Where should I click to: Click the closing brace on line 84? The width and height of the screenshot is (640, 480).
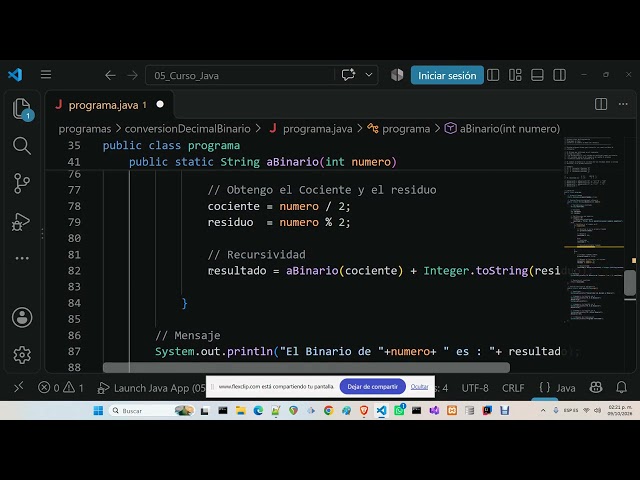click(184, 303)
